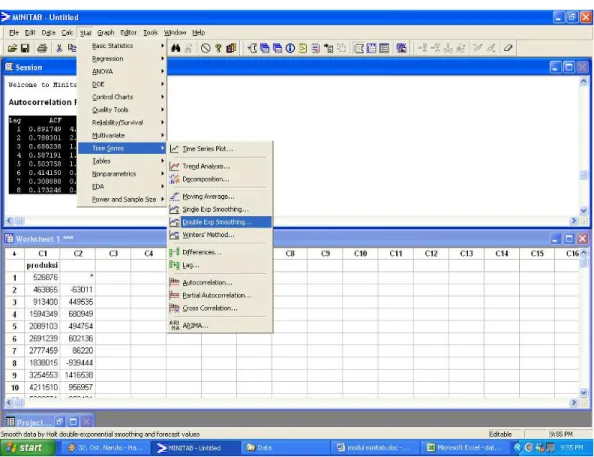Click the cell containing -939444
Screen dimensions: 594x457
[78, 363]
